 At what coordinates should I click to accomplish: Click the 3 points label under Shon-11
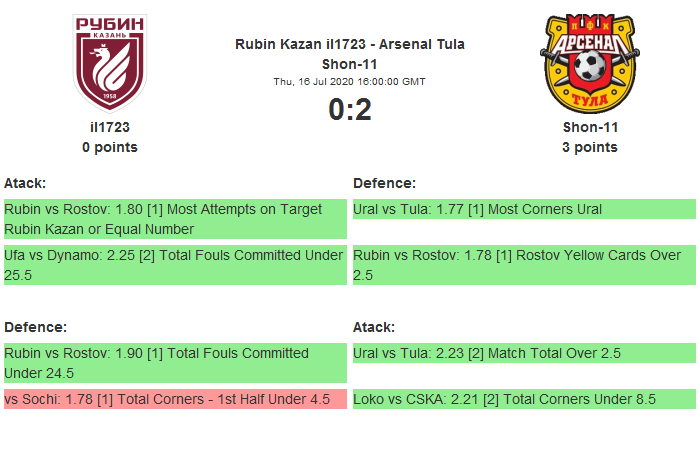point(590,147)
